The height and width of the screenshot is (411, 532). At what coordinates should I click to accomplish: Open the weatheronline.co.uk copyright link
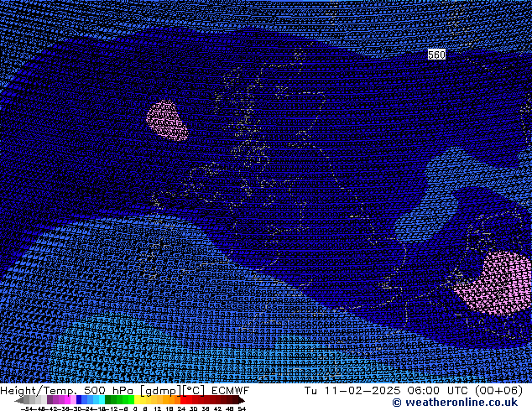click(455, 403)
